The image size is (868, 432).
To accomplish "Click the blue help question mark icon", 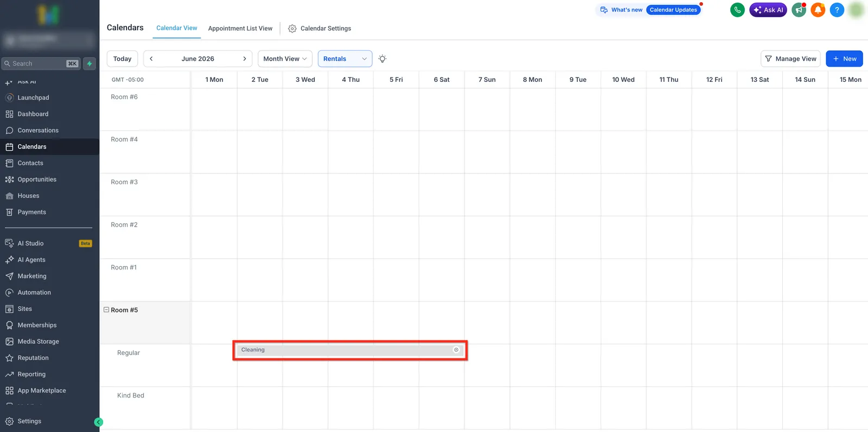I will coord(837,10).
